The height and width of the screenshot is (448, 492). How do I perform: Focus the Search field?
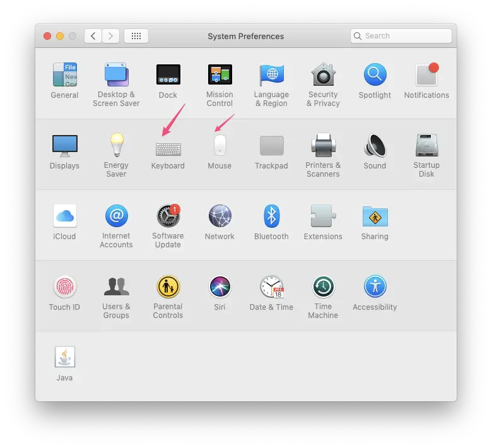[401, 36]
